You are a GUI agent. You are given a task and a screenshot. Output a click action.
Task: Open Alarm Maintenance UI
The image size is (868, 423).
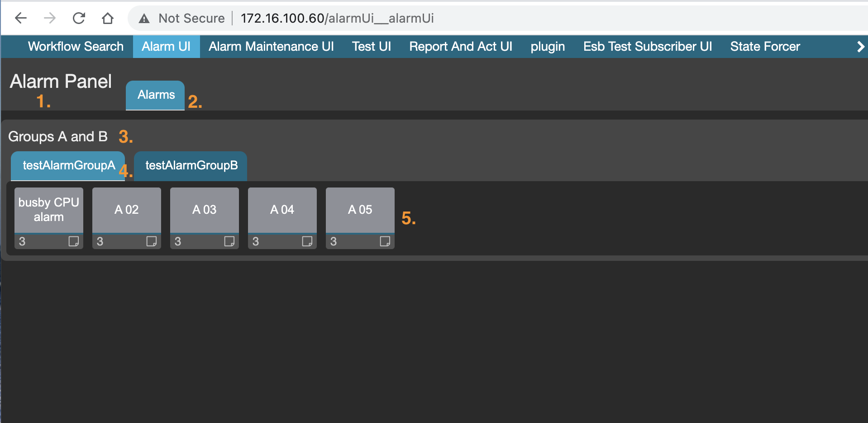[x=271, y=47]
